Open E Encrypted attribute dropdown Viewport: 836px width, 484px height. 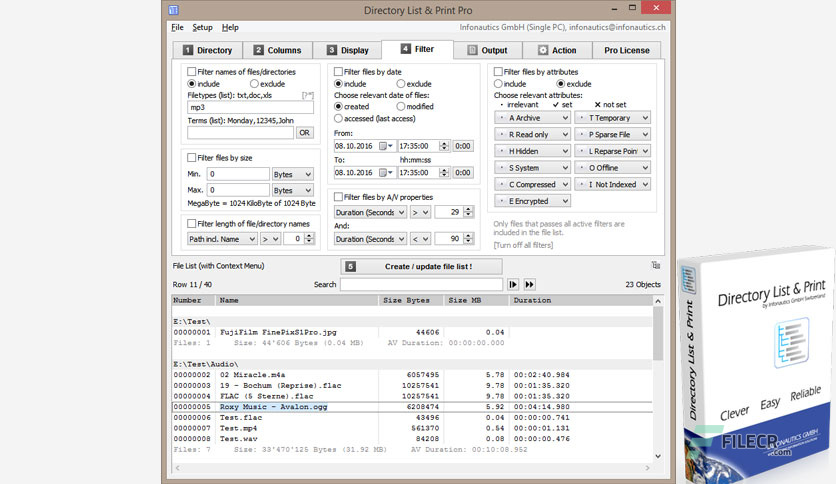click(533, 201)
